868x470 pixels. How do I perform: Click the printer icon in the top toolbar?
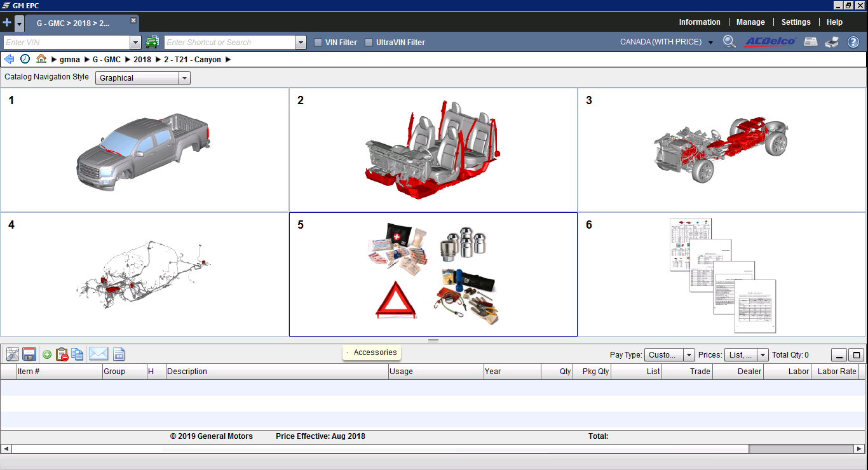pyautogui.click(x=832, y=43)
